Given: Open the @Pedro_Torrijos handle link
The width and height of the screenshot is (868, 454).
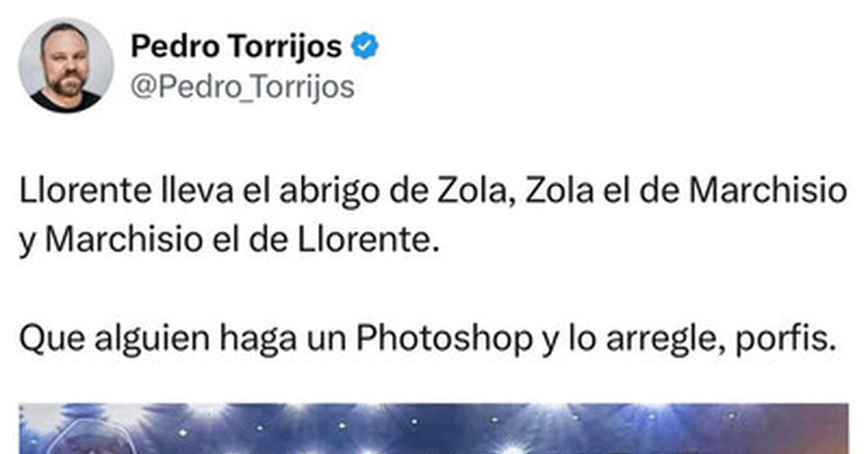Looking at the screenshot, I should (242, 87).
